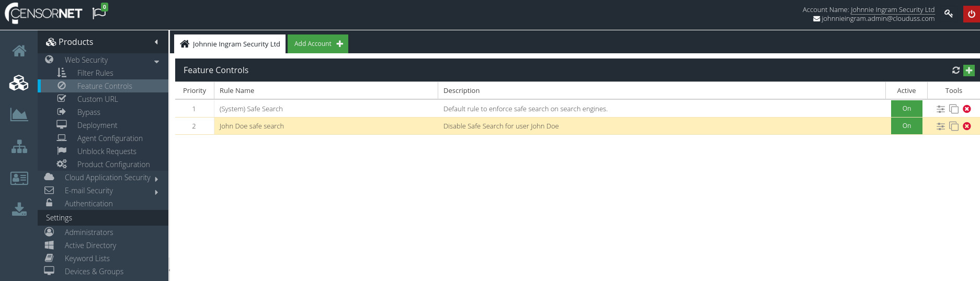The image size is (980, 281).
Task: Expand E-mail Security submenu
Action: point(156,192)
